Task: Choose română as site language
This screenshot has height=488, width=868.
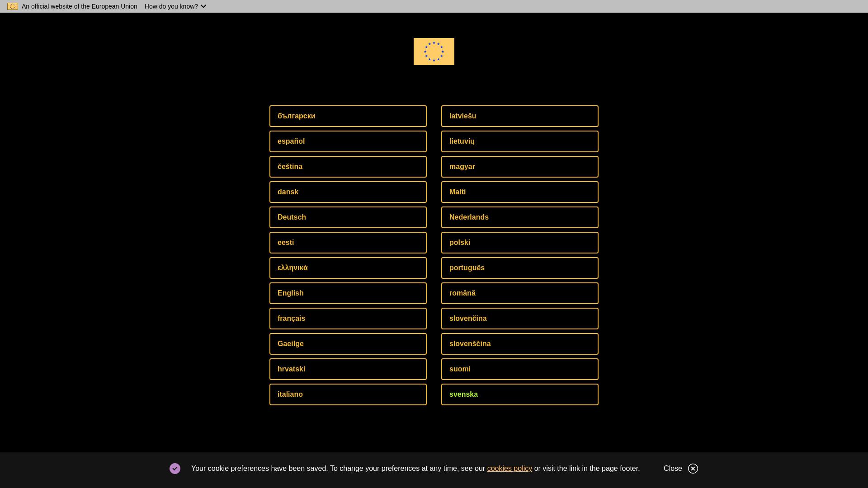Action: pyautogui.click(x=520, y=293)
